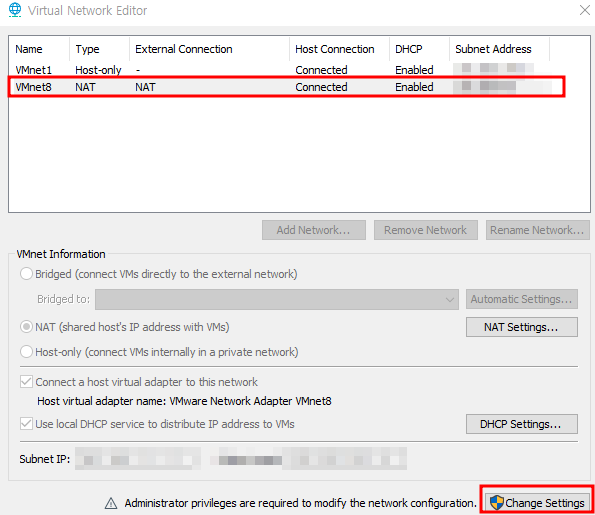Click the Remove Network button

(x=426, y=230)
